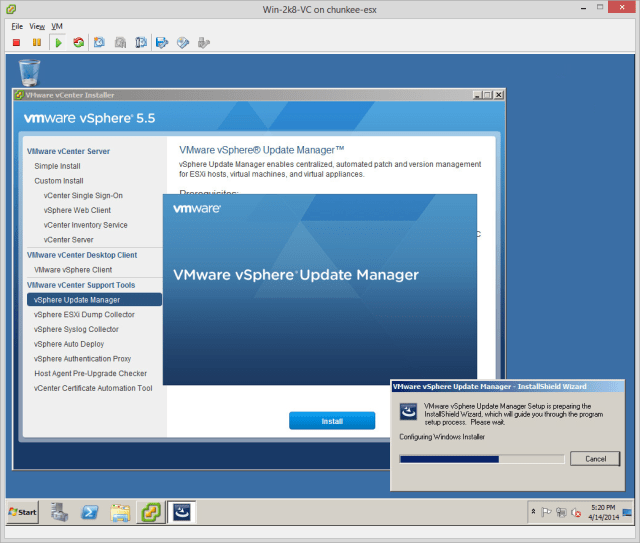The width and height of the screenshot is (640, 543).
Task: Click the Show Desktop icon beside clock
Action: click(x=627, y=512)
